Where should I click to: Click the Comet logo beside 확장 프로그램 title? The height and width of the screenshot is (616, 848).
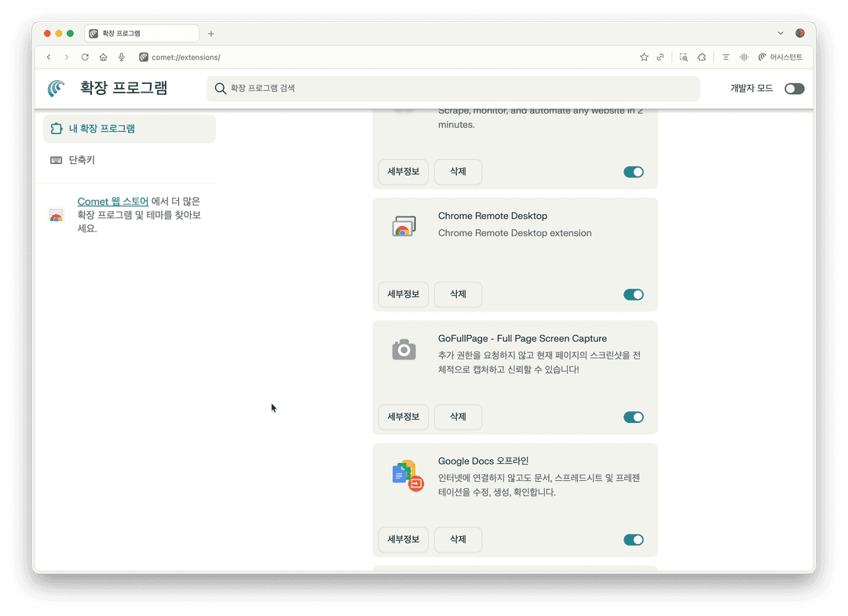click(57, 88)
